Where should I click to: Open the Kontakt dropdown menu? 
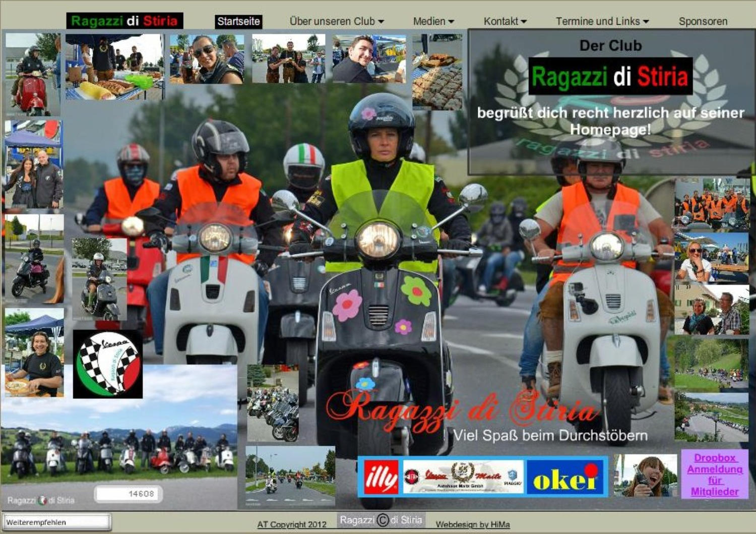pyautogui.click(x=505, y=21)
